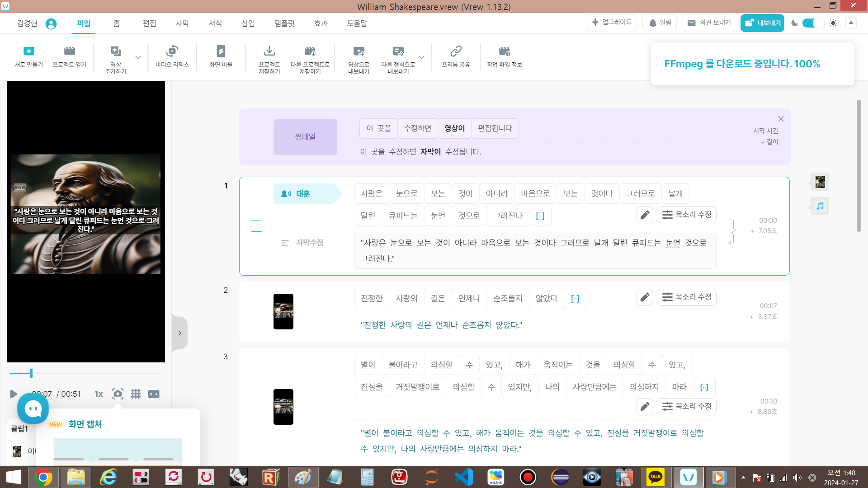This screenshot has width=868, height=488.
Task: Show hidden system tray icons arrow
Action: (743, 477)
